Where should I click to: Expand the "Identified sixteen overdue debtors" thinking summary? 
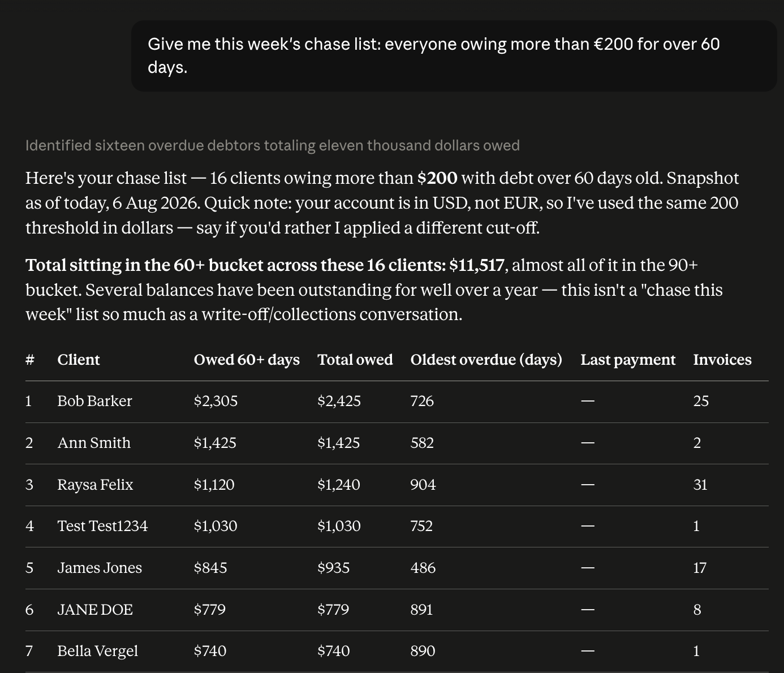(x=272, y=145)
